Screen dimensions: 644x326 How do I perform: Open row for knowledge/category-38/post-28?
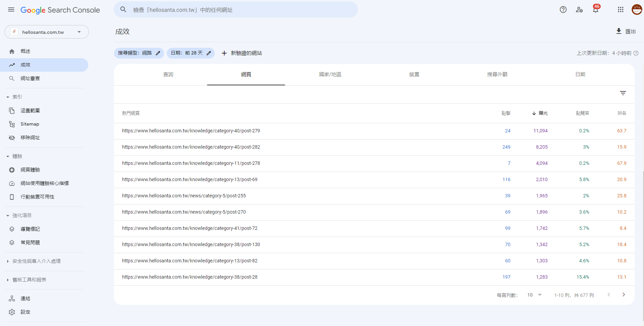(x=374, y=277)
